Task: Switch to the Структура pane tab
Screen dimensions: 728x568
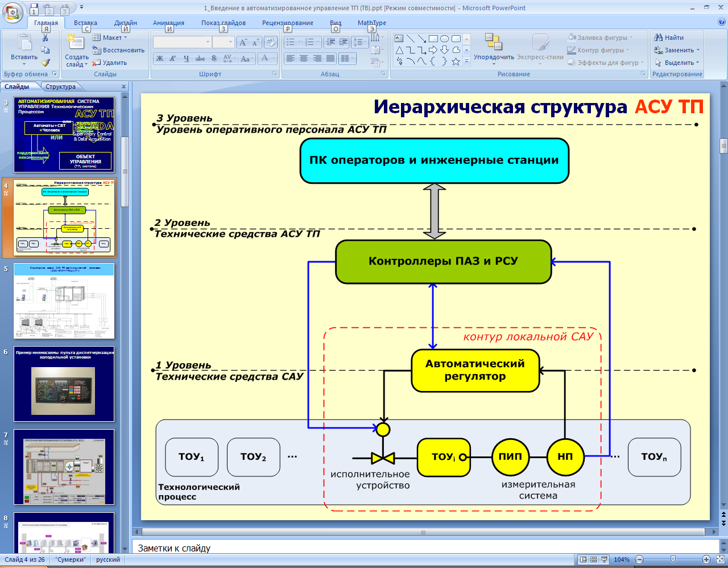Action: 61,87
